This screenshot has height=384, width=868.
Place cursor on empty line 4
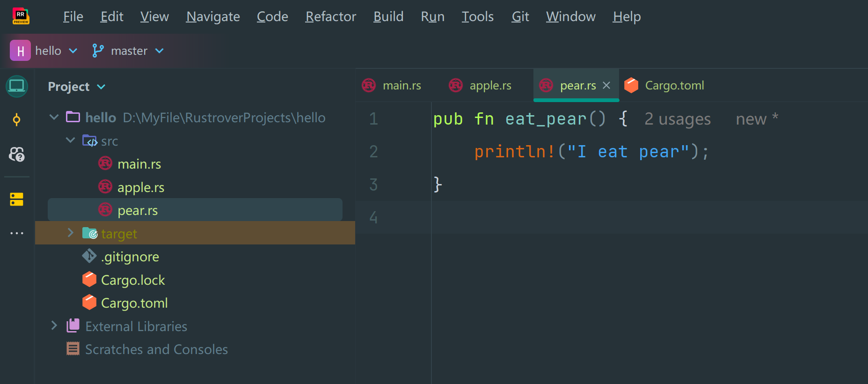pos(649,217)
